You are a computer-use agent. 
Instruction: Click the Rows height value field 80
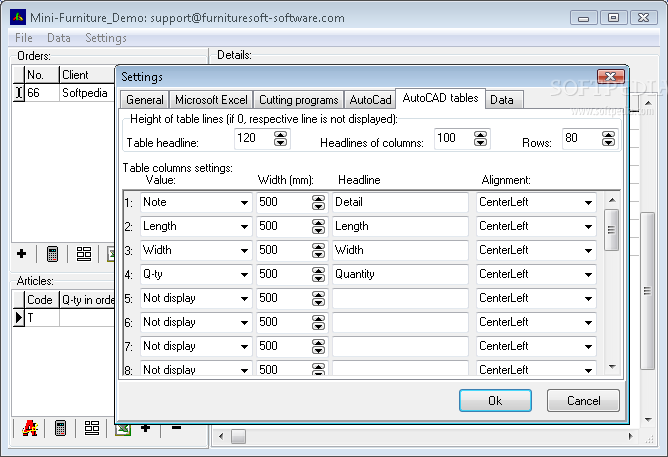(582, 138)
